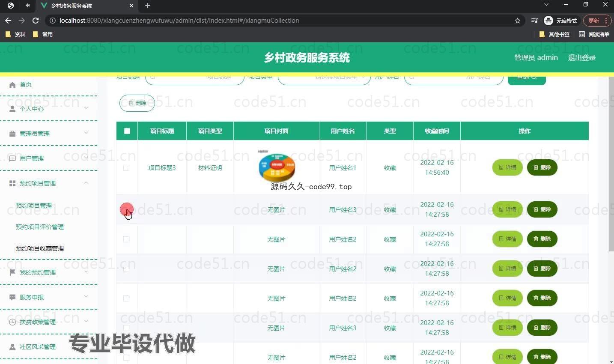Tick the checkbox in the fifth table row

126,298
